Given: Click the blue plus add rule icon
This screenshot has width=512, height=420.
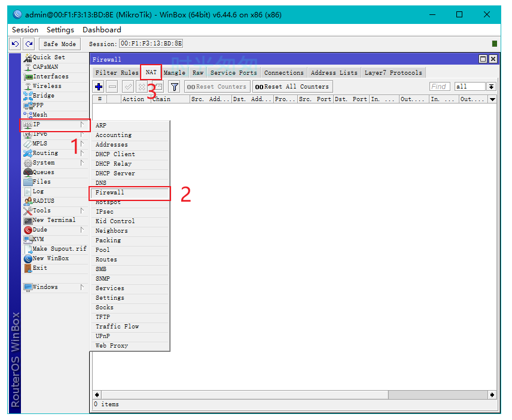Looking at the screenshot, I should point(99,87).
